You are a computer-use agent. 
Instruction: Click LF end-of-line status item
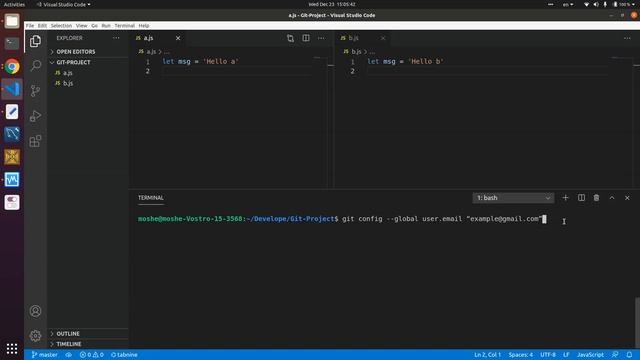point(566,355)
